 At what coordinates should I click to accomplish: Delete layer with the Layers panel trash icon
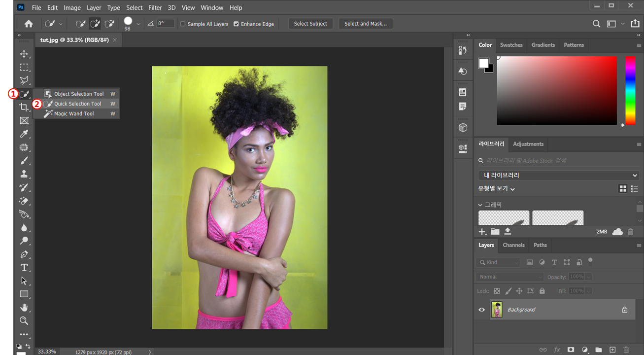click(x=626, y=350)
